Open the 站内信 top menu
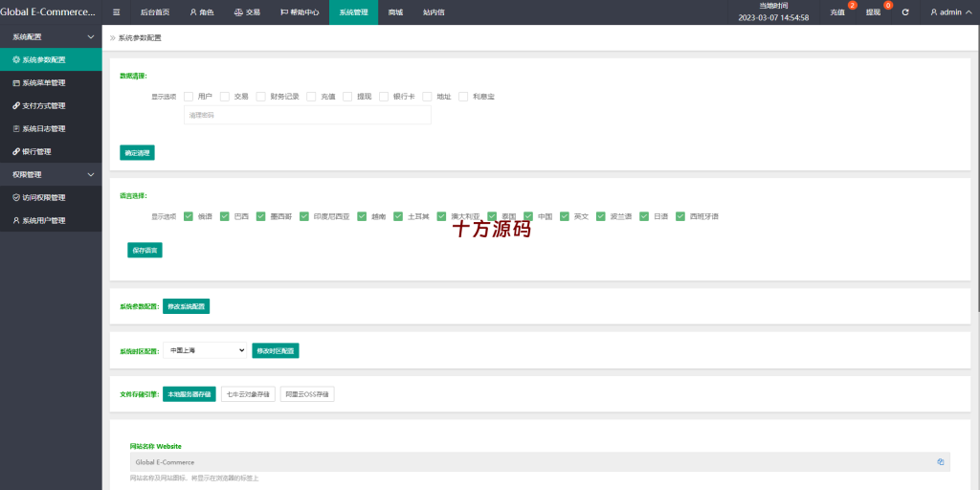This screenshot has width=980, height=490. [x=434, y=11]
